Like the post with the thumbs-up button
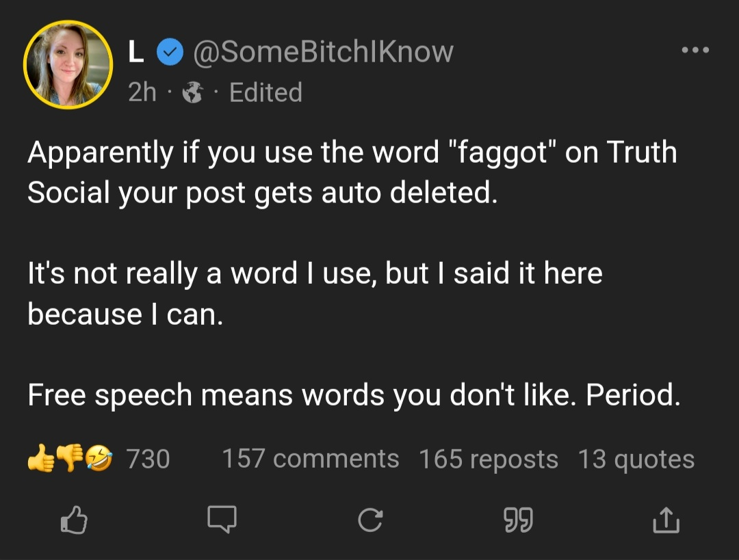This screenshot has width=739, height=560. (x=74, y=521)
